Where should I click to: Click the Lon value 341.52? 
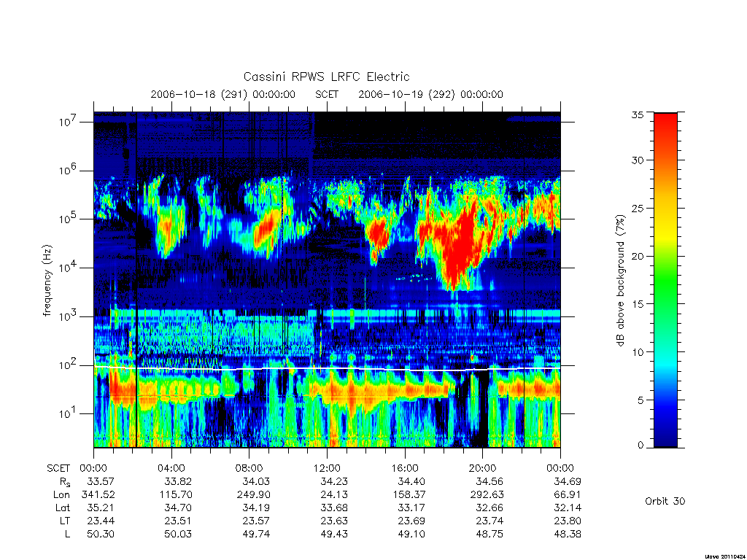pos(98,495)
